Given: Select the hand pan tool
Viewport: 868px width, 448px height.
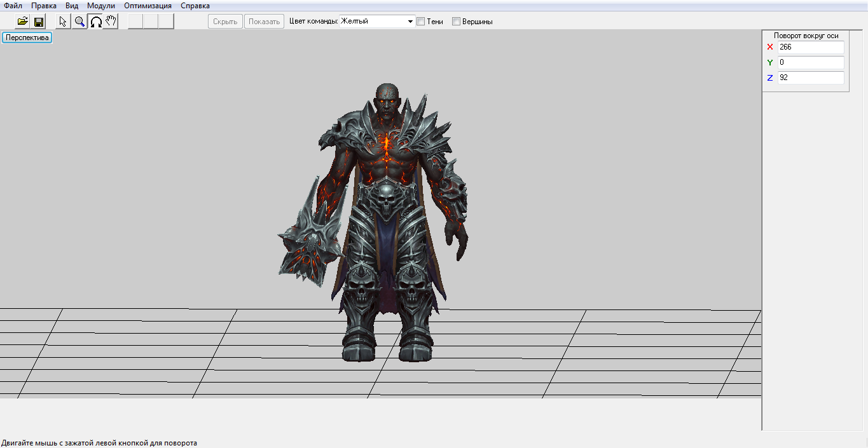Looking at the screenshot, I should [111, 22].
